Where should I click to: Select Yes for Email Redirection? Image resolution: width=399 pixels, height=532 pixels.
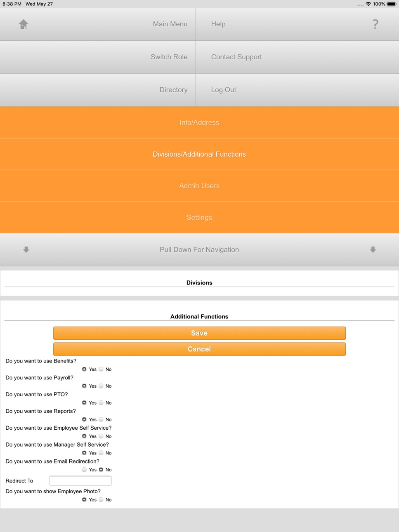pyautogui.click(x=84, y=470)
